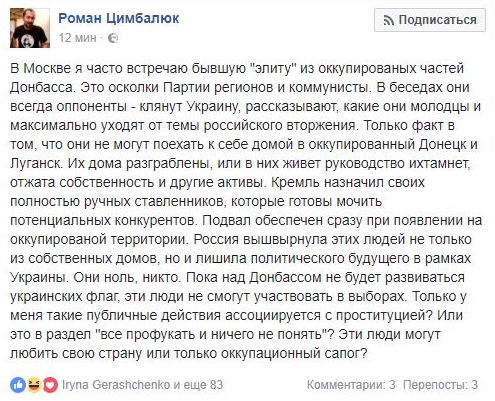
Task: Click the RSS feed icon in Подписаться
Action: coord(389,21)
